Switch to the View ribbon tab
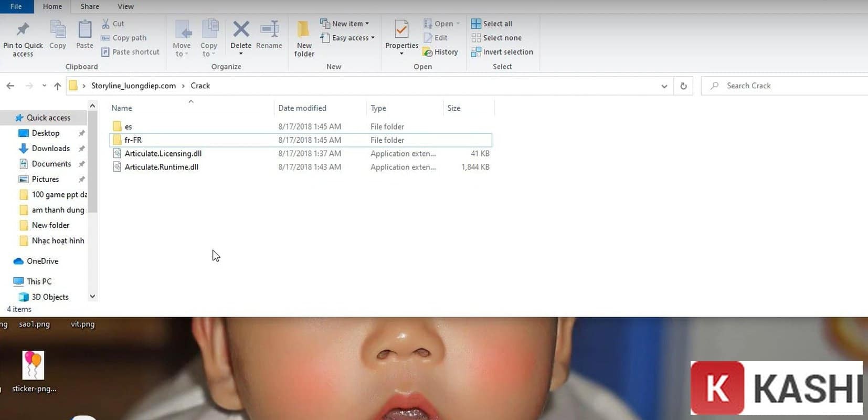 [125, 6]
